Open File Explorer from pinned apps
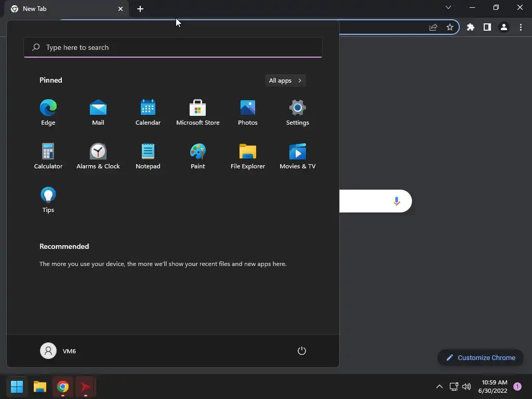The width and height of the screenshot is (532, 399). 248,156
